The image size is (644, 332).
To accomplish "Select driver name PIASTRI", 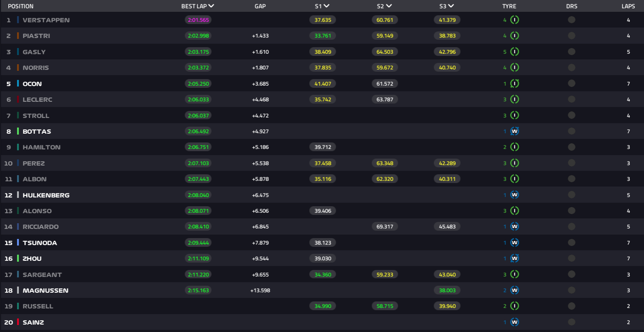I will [36, 36].
